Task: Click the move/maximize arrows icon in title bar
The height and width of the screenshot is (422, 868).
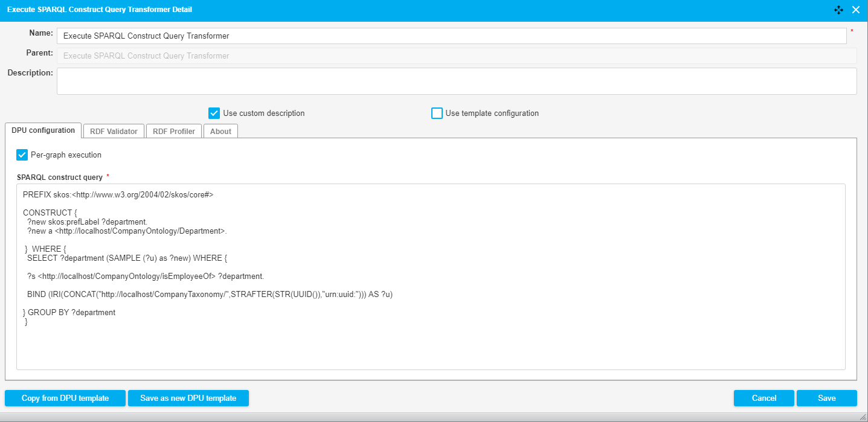Action: [x=838, y=10]
